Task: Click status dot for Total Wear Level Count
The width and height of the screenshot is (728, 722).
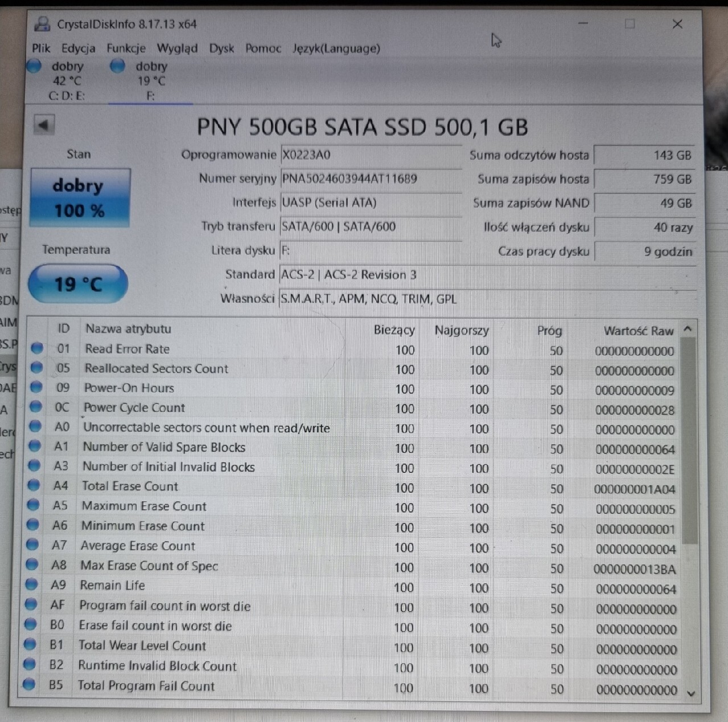Action: 30,645
